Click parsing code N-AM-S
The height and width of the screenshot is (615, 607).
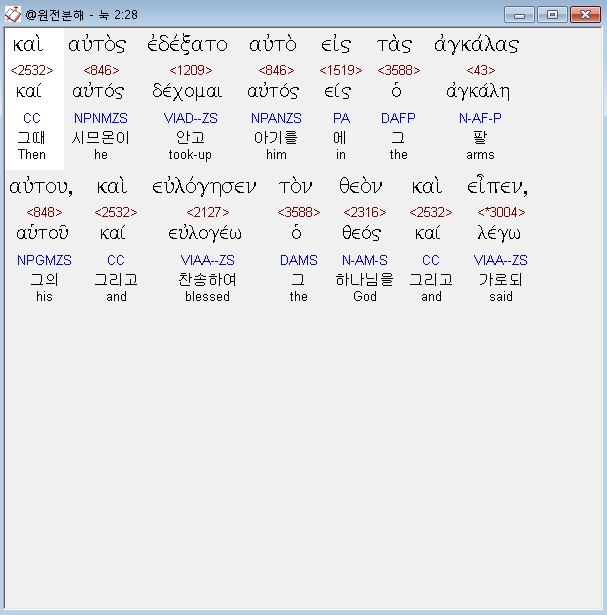[x=365, y=260]
